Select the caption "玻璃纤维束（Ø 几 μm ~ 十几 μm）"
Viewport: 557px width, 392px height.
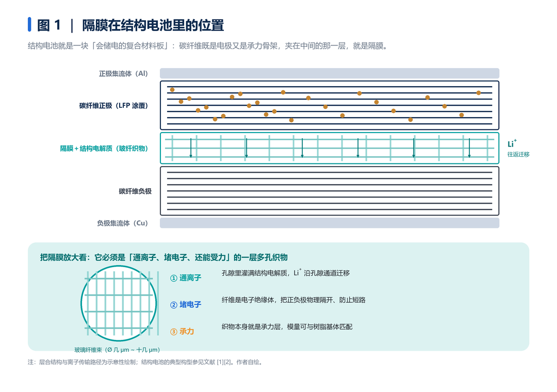pyautogui.click(x=117, y=350)
